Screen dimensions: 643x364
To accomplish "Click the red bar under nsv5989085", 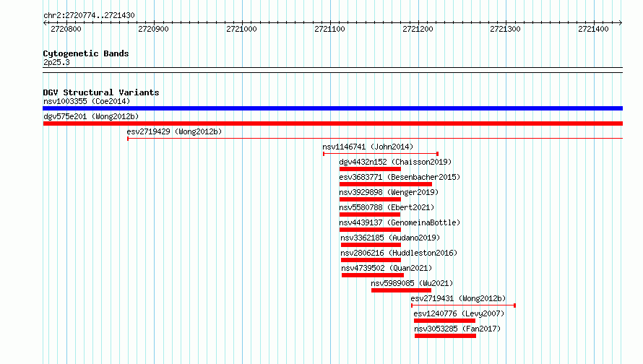I will (401, 290).
